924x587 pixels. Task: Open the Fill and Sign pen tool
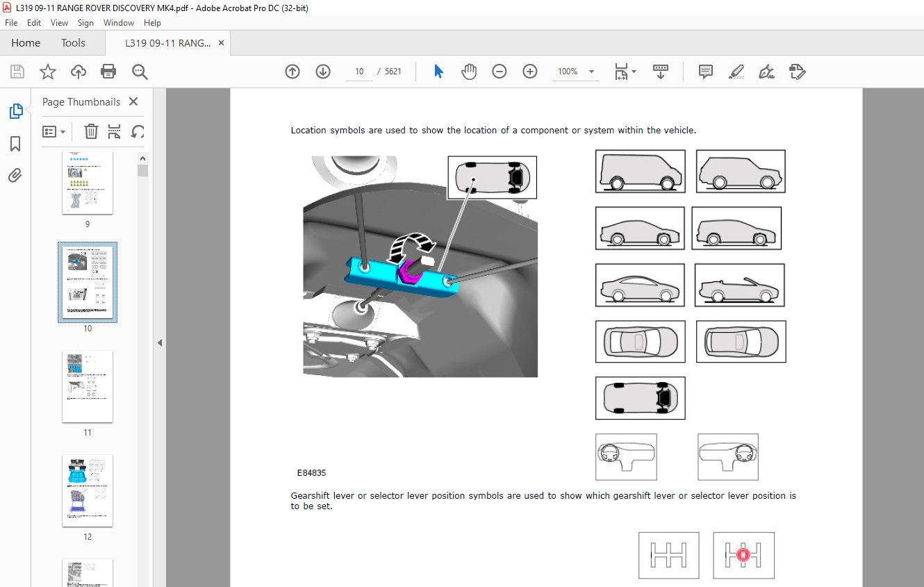767,72
